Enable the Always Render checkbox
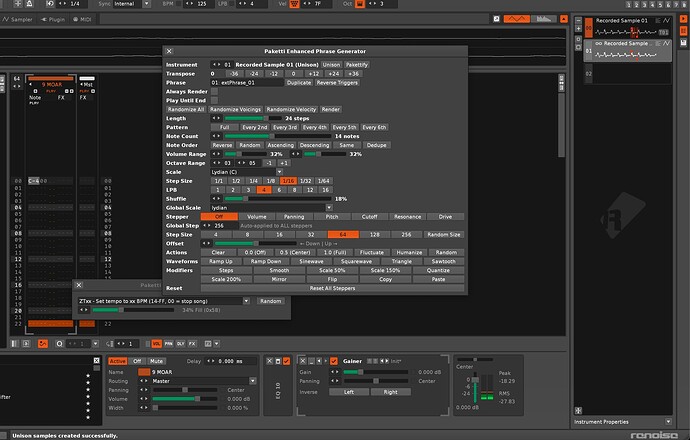This screenshot has width=690, height=440. click(x=214, y=92)
